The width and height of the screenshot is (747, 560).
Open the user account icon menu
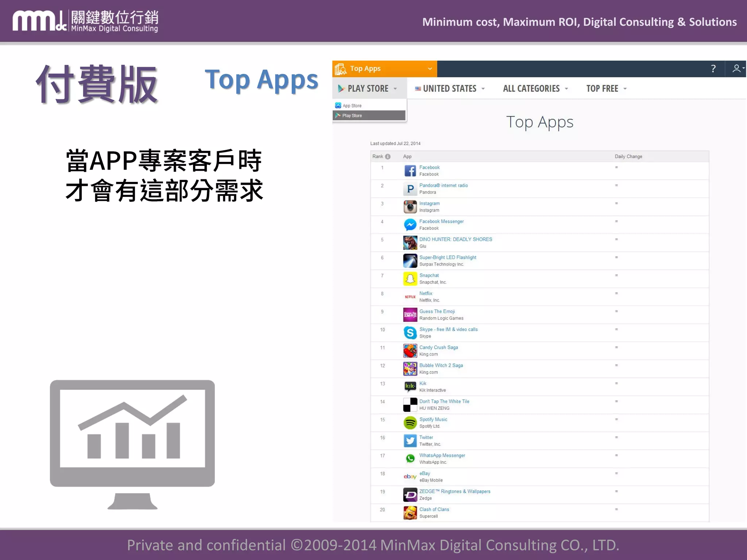click(737, 69)
